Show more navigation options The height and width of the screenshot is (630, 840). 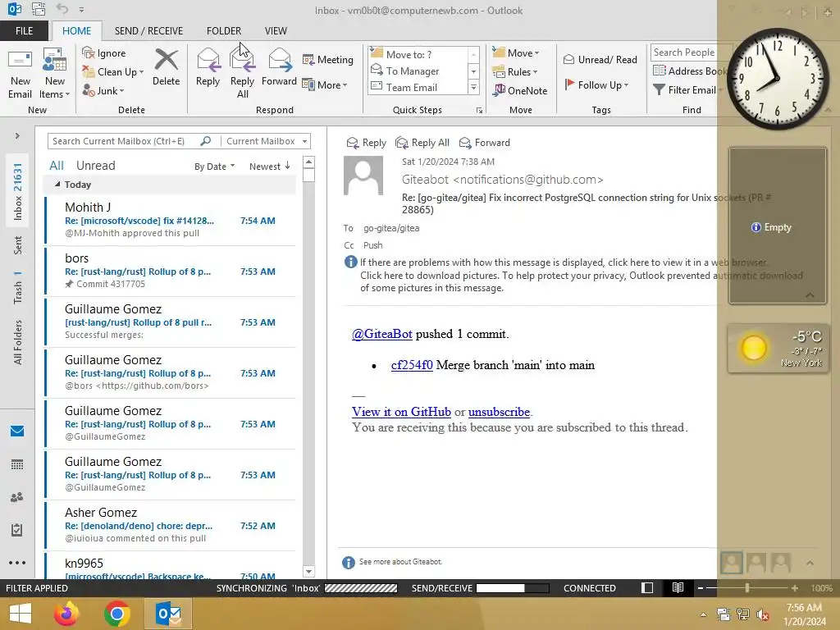coord(17,563)
